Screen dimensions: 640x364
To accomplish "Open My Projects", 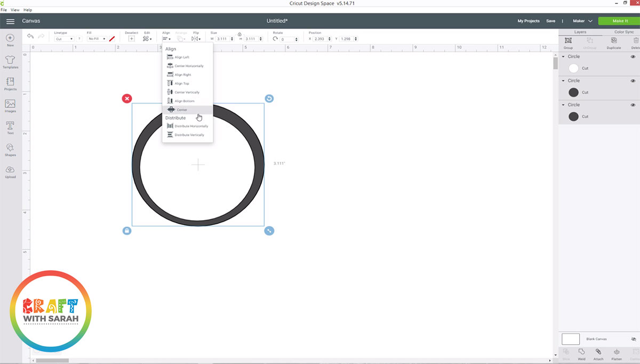I will (529, 21).
